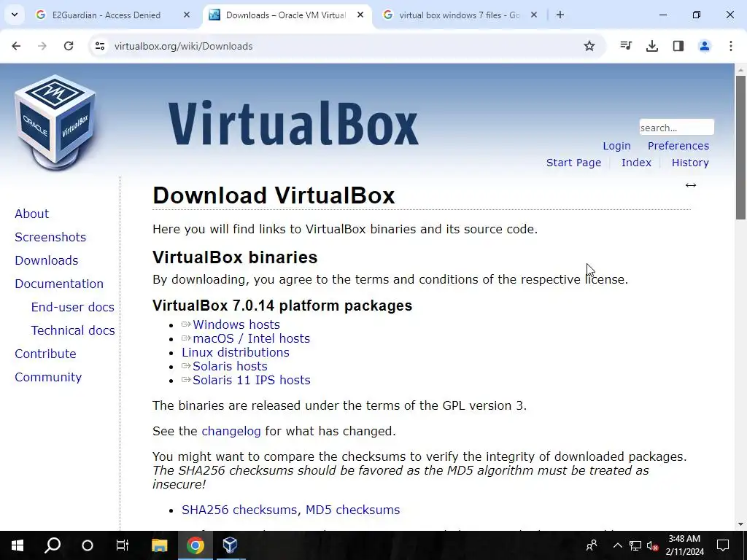This screenshot has width=747, height=560.
Task: Open VirtualBox app from taskbar
Action: click(230, 545)
